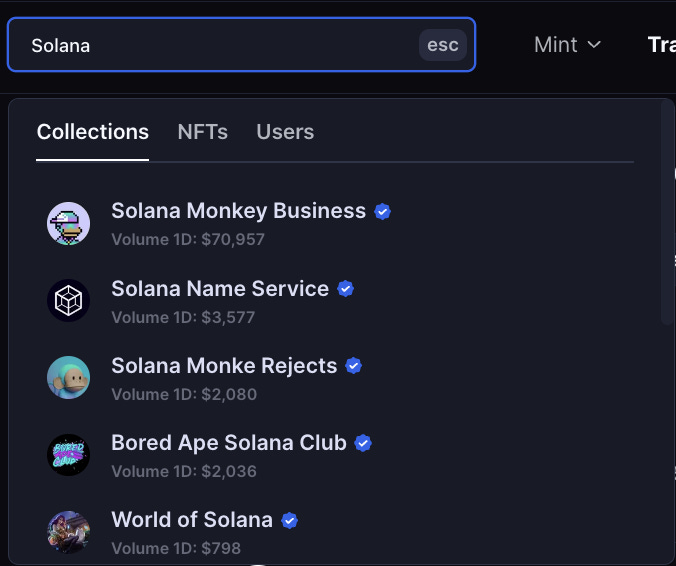
Task: Click the Bored Ape Solana Club logo
Action: point(69,455)
